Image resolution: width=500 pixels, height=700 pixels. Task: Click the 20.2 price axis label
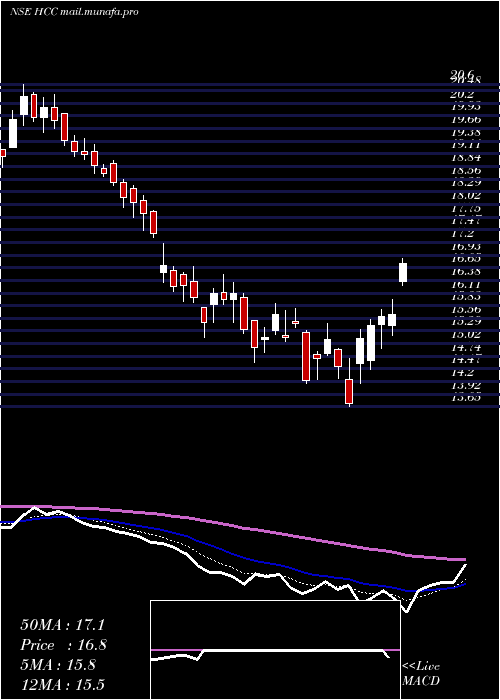click(462, 95)
